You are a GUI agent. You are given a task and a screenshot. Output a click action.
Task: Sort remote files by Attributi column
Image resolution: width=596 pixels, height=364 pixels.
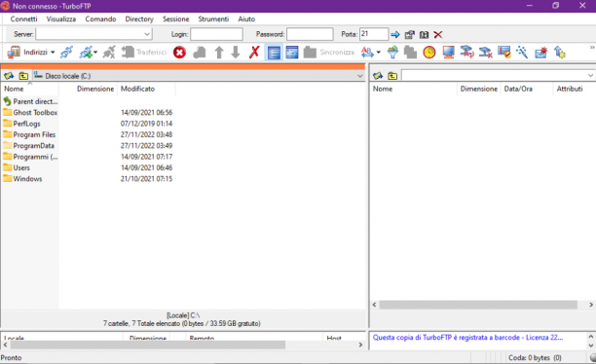574,89
